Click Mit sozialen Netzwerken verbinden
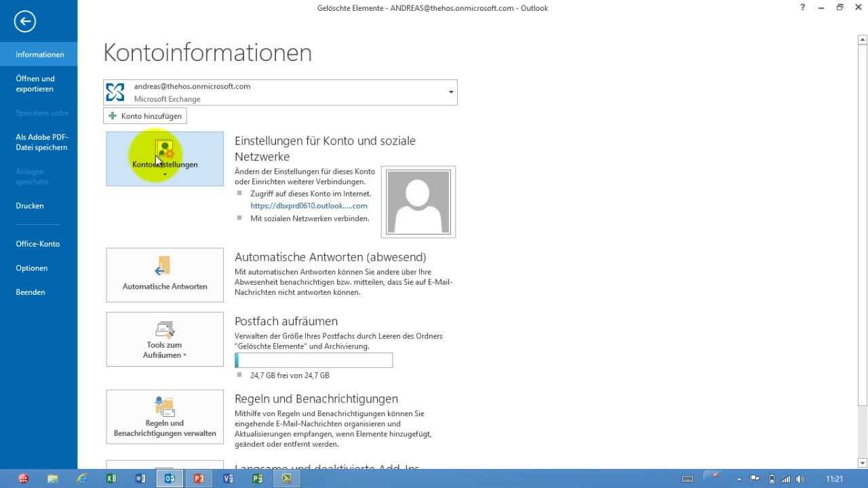 point(310,218)
